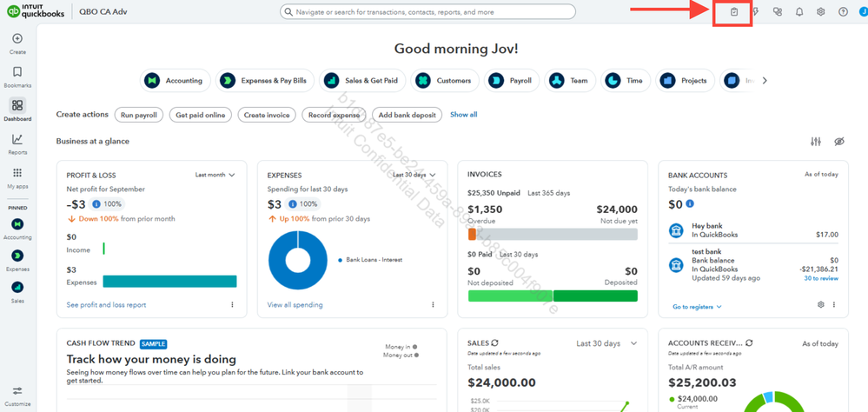The width and height of the screenshot is (868, 412).
Task: Click the notifications bell icon
Action: [x=799, y=12]
